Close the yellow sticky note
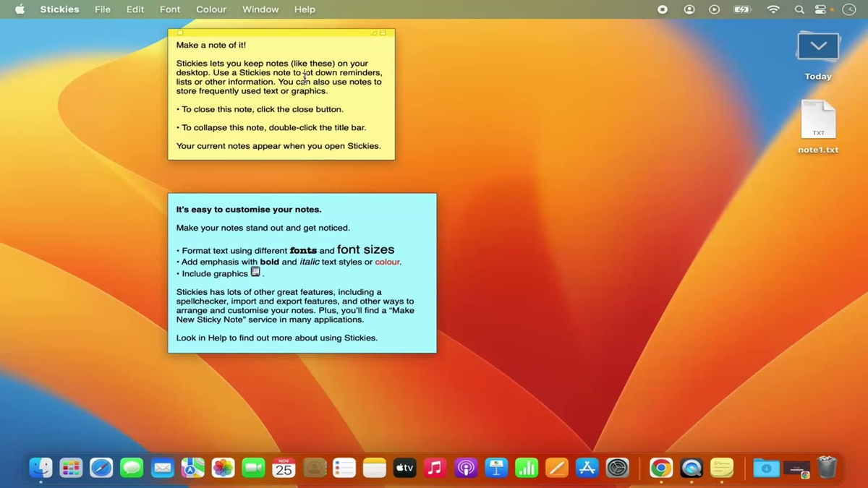 coord(180,33)
